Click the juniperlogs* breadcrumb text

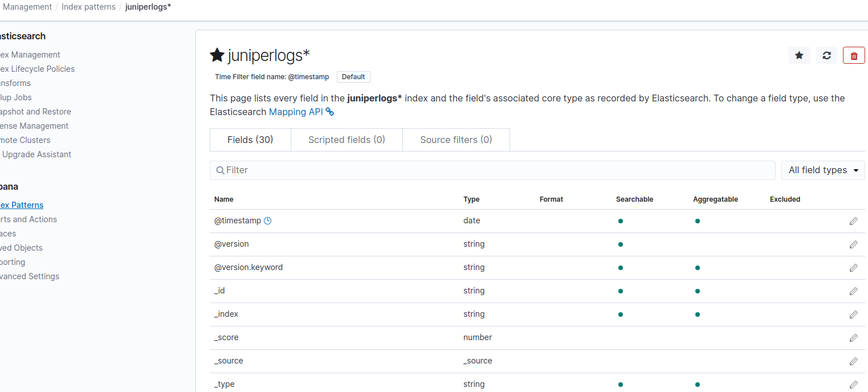pos(148,7)
